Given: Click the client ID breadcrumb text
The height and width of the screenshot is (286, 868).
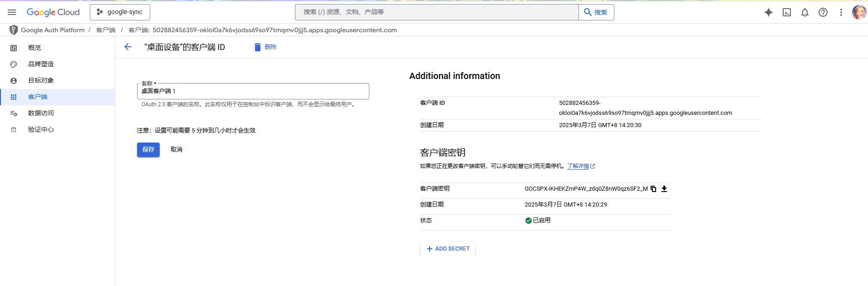Looking at the screenshot, I should coord(263,30).
